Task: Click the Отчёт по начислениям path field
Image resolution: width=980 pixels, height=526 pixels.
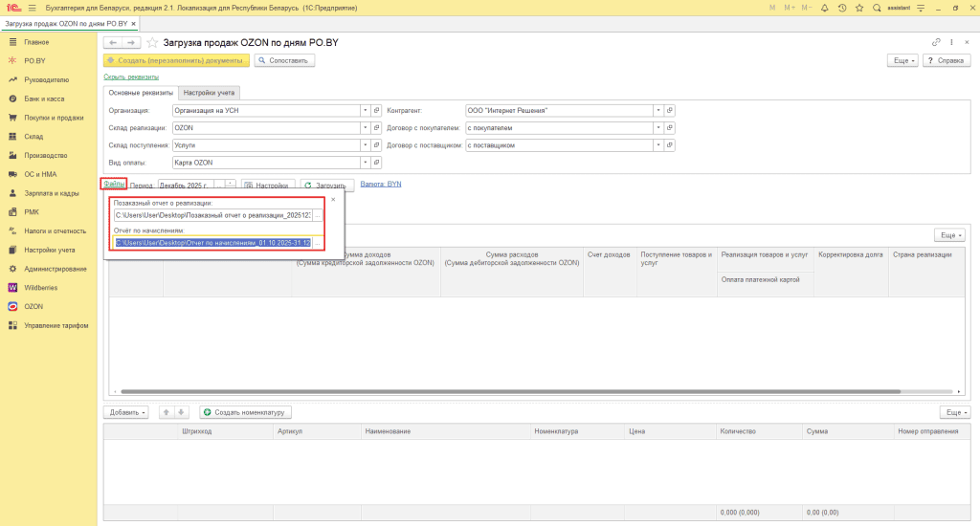Action: (x=213, y=242)
